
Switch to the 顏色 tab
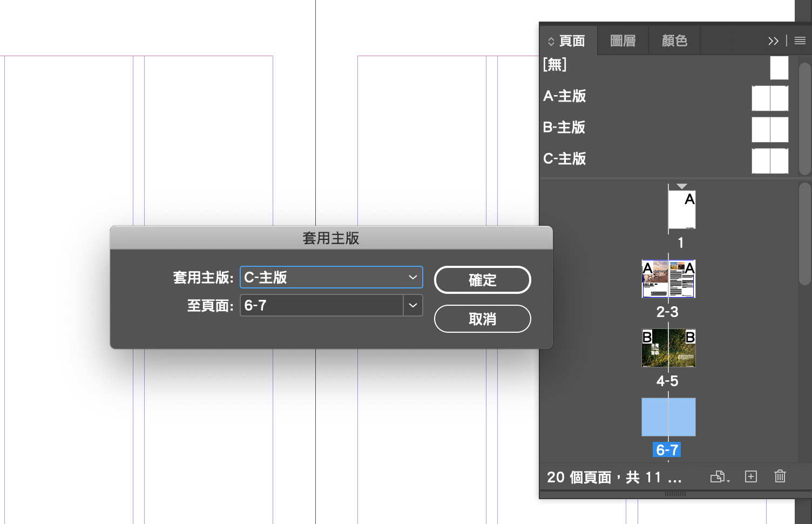pos(674,41)
